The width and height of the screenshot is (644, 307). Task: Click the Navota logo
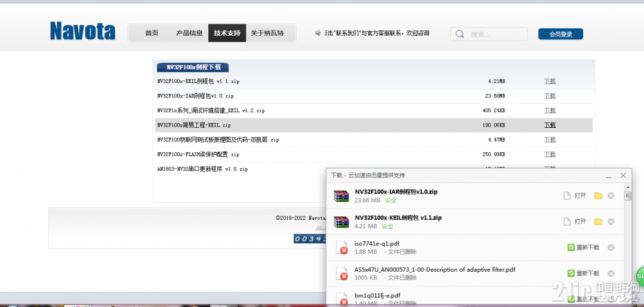pyautogui.click(x=82, y=32)
